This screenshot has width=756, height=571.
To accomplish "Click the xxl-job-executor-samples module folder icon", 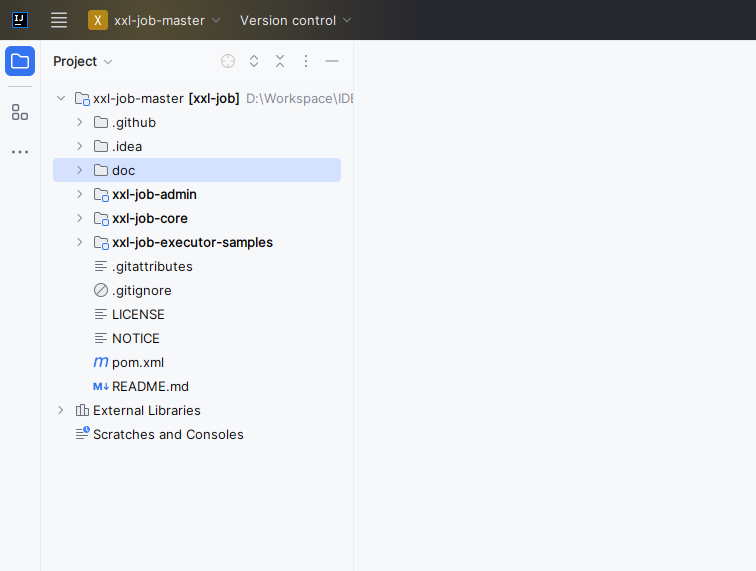I will 101,243.
